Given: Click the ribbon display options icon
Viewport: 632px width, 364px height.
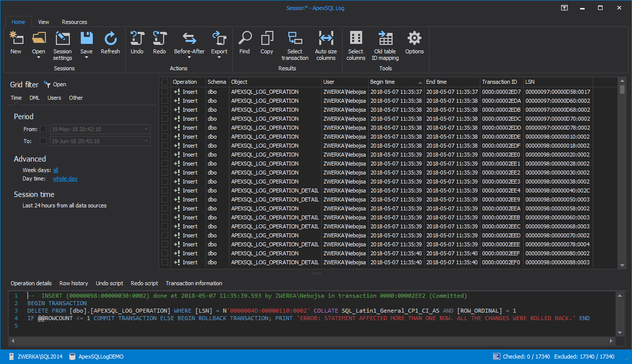Looking at the screenshot, I should (564, 7).
